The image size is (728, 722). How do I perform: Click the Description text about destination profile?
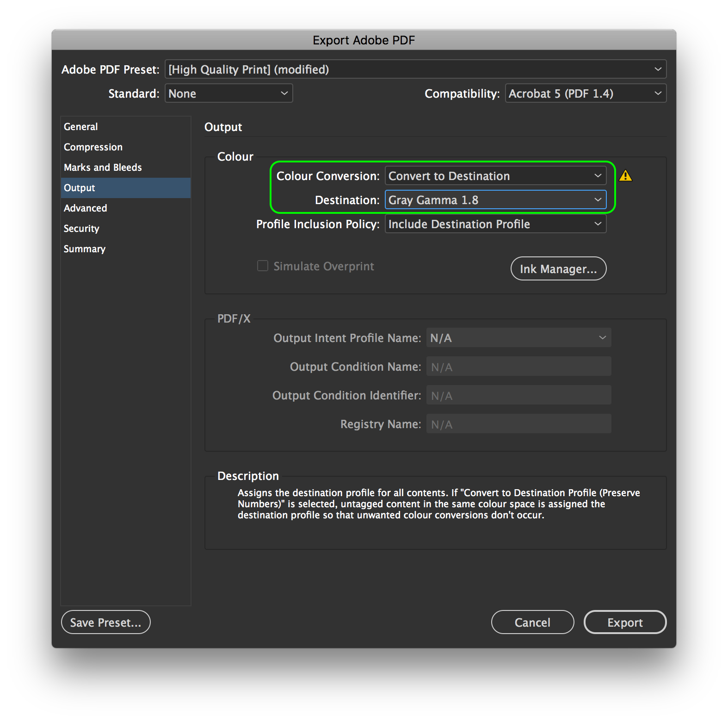[438, 504]
